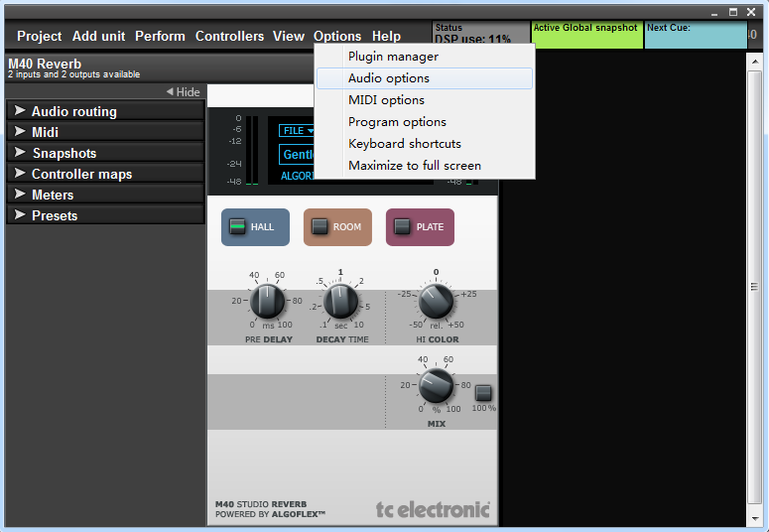Toggle the HALL reverb type button
Image resolution: width=769 pixels, height=532 pixels.
click(x=255, y=227)
